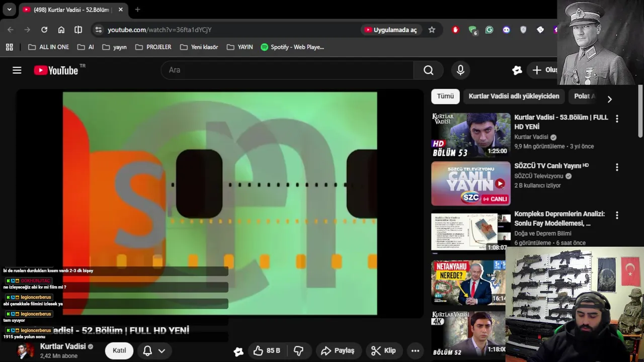Expand the tab search dropdown arrow
Image resolution: width=644 pixels, height=362 pixels.
[x=9, y=10]
